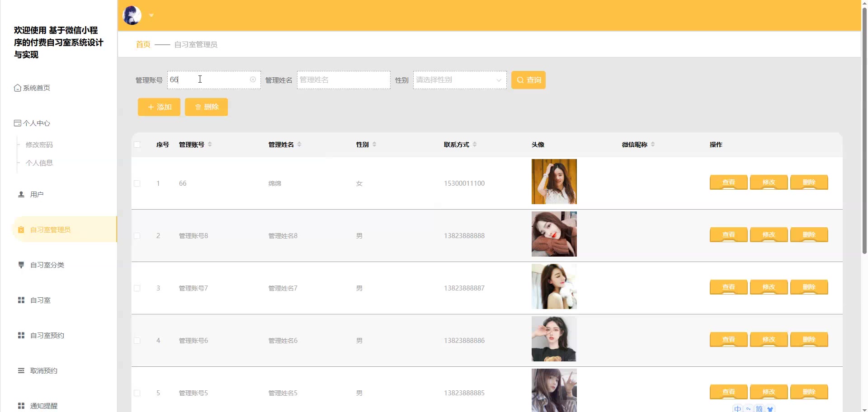Screen dimensions: 868x412
Task: Open 系统首页 from the sidebar
Action: coord(36,88)
